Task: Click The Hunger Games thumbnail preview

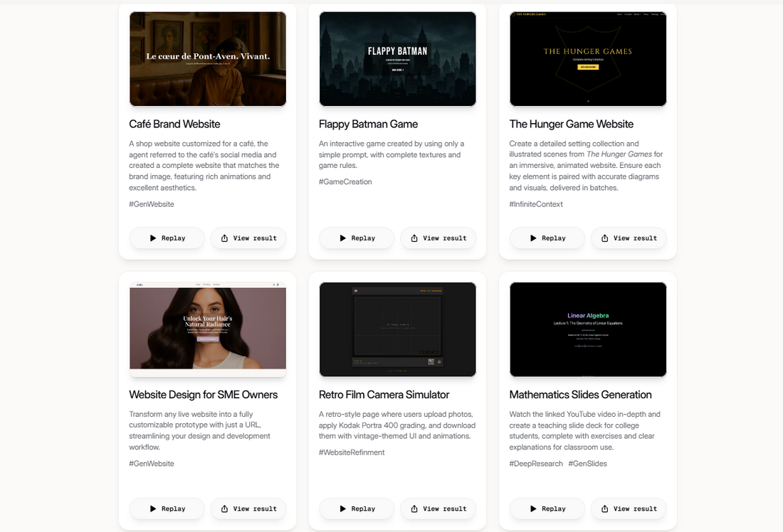Action: tap(587, 58)
